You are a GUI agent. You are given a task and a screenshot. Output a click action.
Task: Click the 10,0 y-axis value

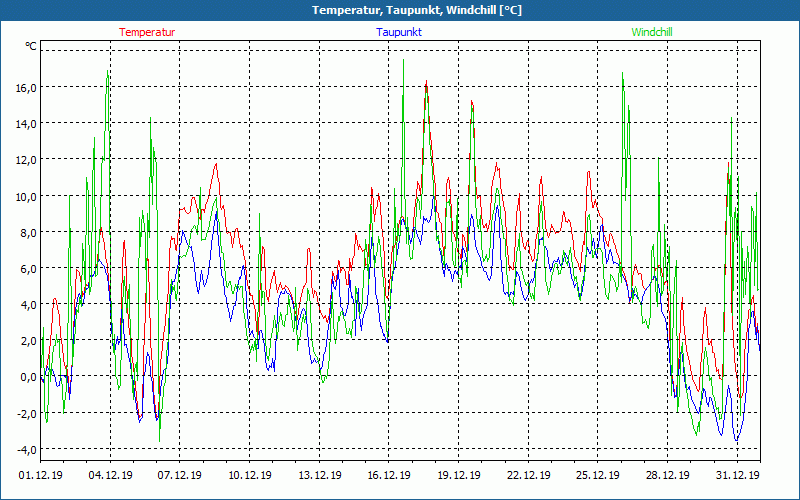(26, 196)
